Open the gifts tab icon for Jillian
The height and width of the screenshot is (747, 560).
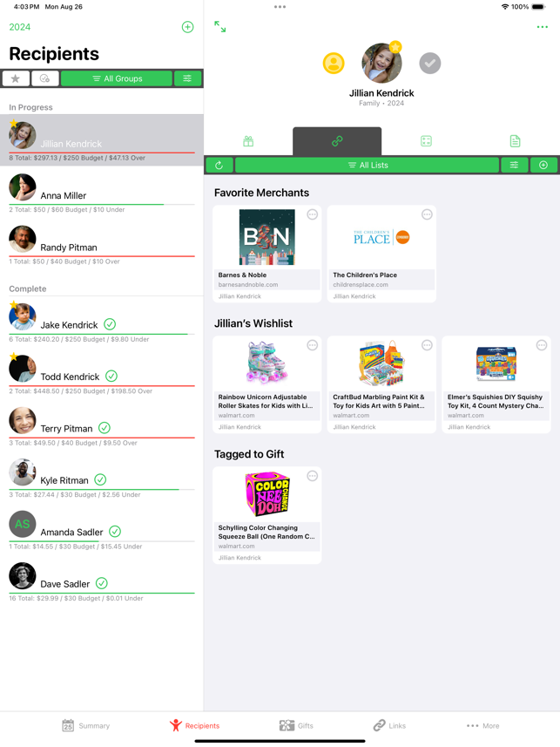click(x=248, y=141)
